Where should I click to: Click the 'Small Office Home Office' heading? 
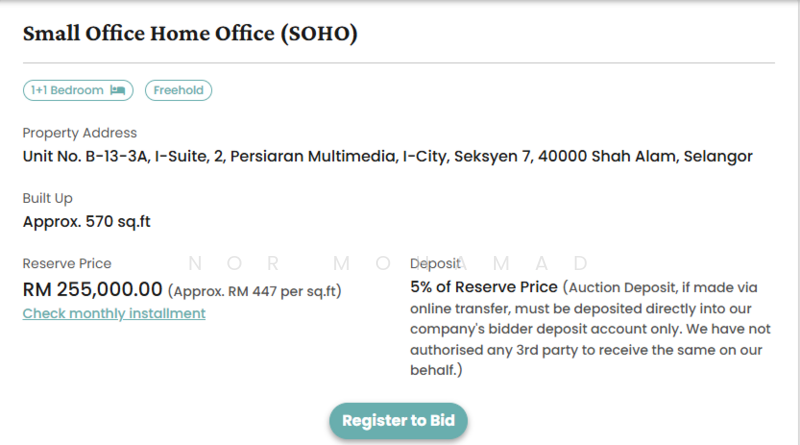point(148,33)
